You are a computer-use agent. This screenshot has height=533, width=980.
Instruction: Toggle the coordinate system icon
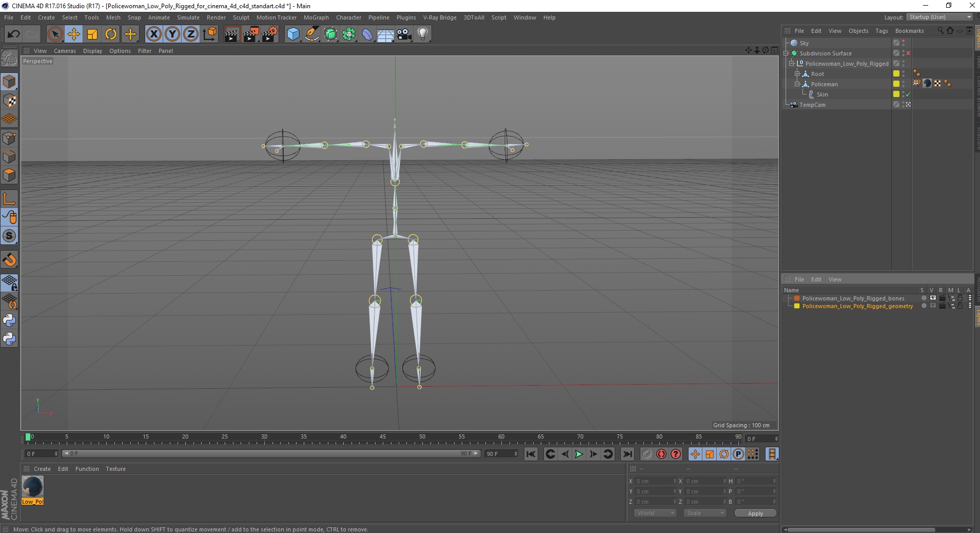pos(210,34)
